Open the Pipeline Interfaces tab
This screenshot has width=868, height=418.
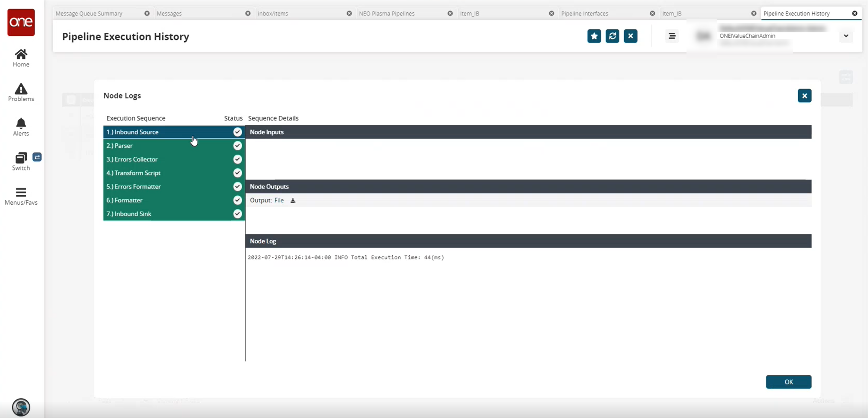click(x=585, y=13)
